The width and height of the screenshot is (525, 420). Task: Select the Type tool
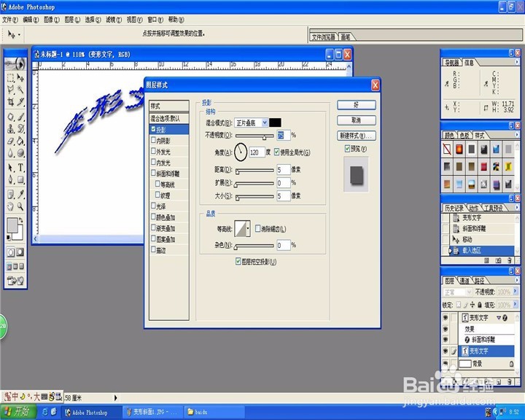pos(20,168)
